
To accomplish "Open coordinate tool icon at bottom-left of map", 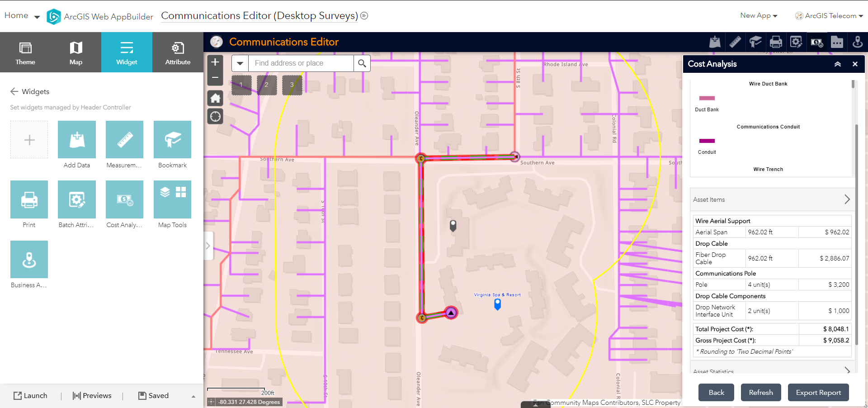I will tap(211, 402).
